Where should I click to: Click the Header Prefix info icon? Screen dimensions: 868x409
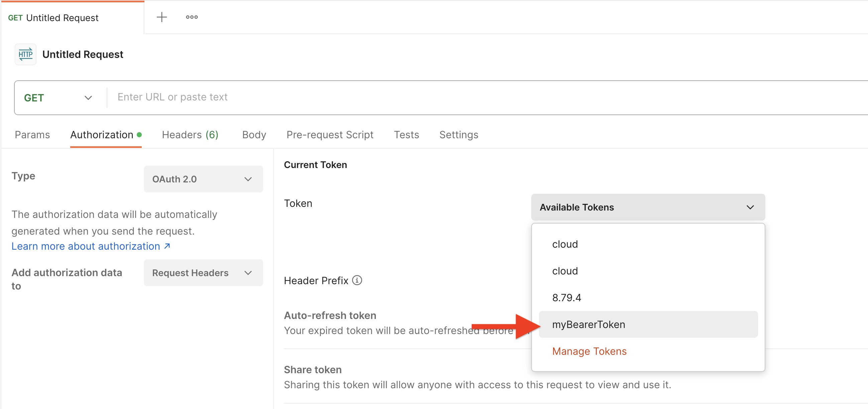357,280
